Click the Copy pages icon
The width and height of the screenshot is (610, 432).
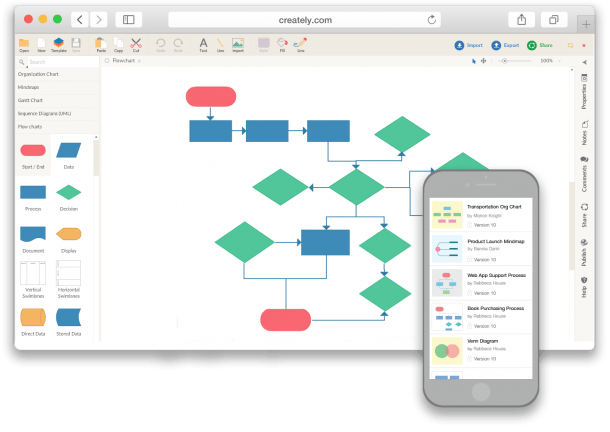point(118,43)
